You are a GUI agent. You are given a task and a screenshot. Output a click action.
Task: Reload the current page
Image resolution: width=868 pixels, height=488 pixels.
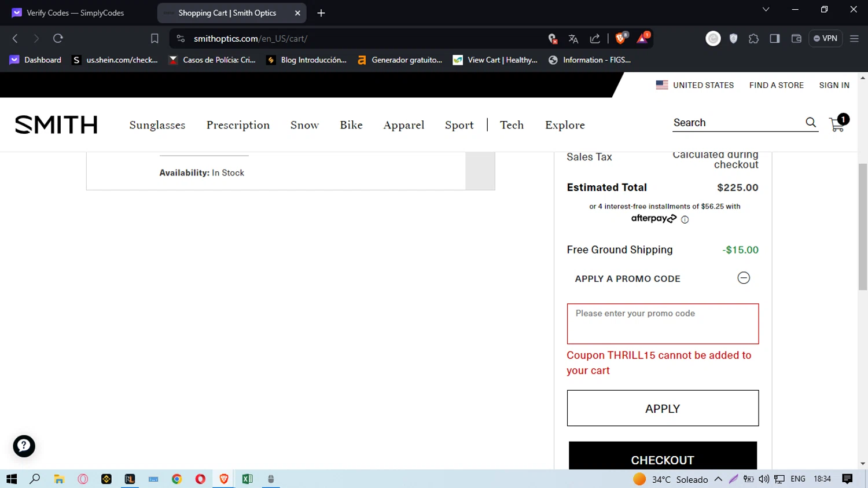[x=58, y=39]
